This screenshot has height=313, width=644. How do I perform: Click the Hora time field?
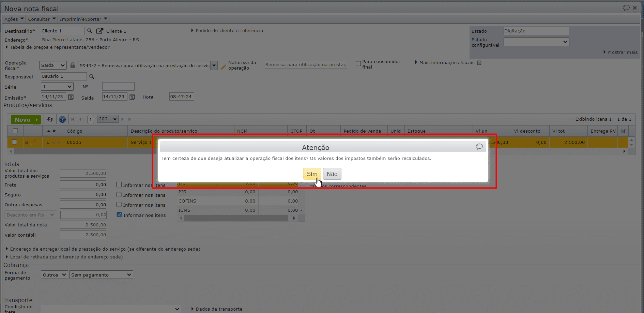[x=182, y=97]
